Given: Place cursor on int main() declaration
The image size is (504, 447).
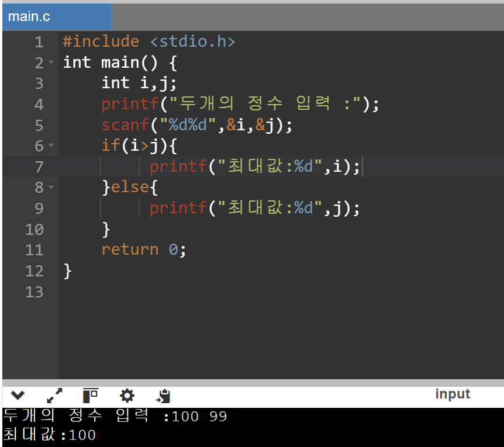Looking at the screenshot, I should point(120,63).
